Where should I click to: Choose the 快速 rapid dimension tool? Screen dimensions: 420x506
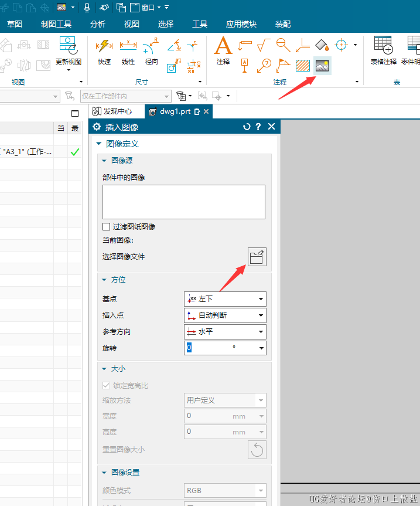point(104,50)
